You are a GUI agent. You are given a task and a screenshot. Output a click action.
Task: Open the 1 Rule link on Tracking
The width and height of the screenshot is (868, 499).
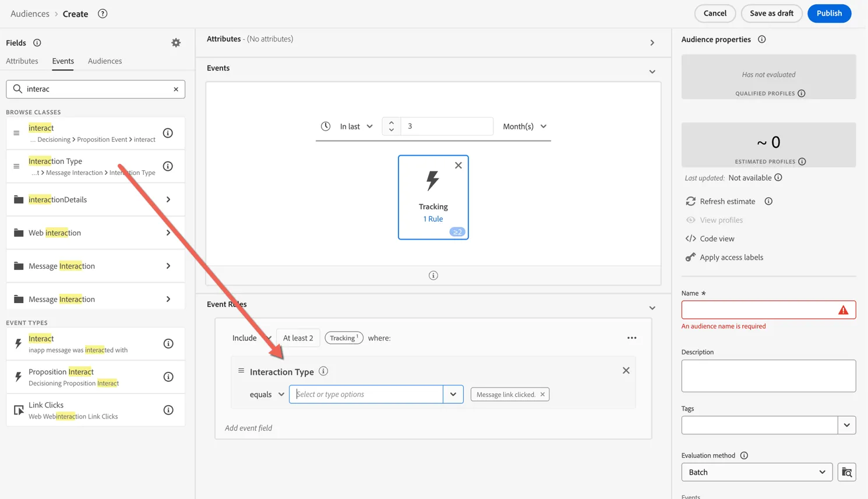tap(433, 219)
